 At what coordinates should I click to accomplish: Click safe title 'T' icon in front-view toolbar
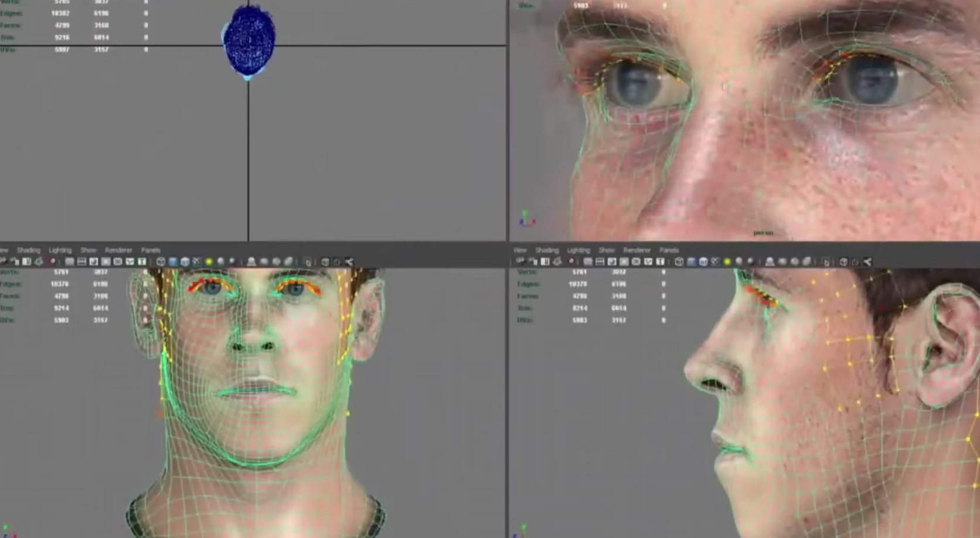click(x=142, y=262)
